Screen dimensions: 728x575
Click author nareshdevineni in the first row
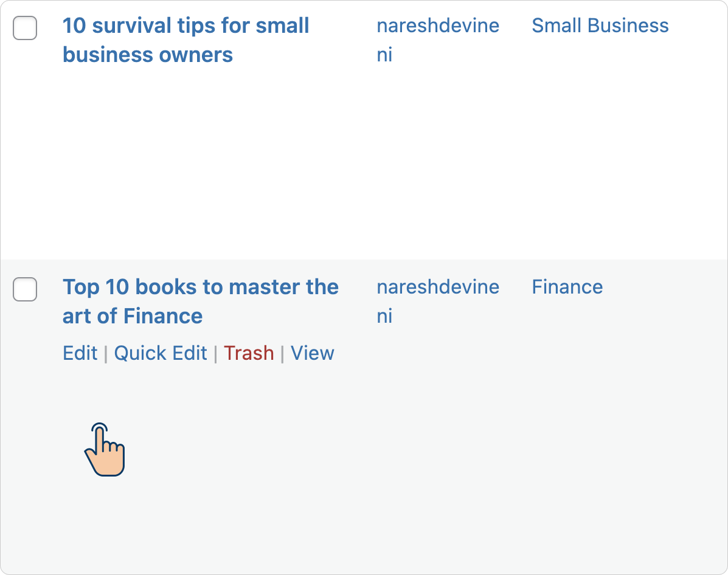coord(438,40)
